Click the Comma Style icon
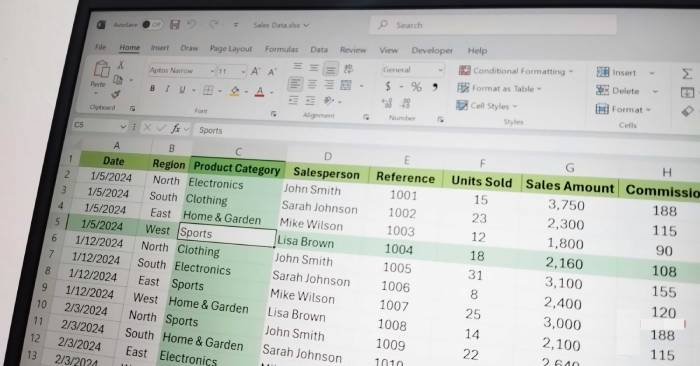 (435, 87)
